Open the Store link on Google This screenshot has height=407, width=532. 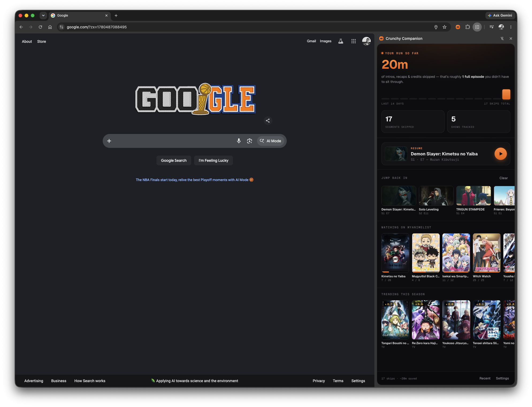point(41,41)
